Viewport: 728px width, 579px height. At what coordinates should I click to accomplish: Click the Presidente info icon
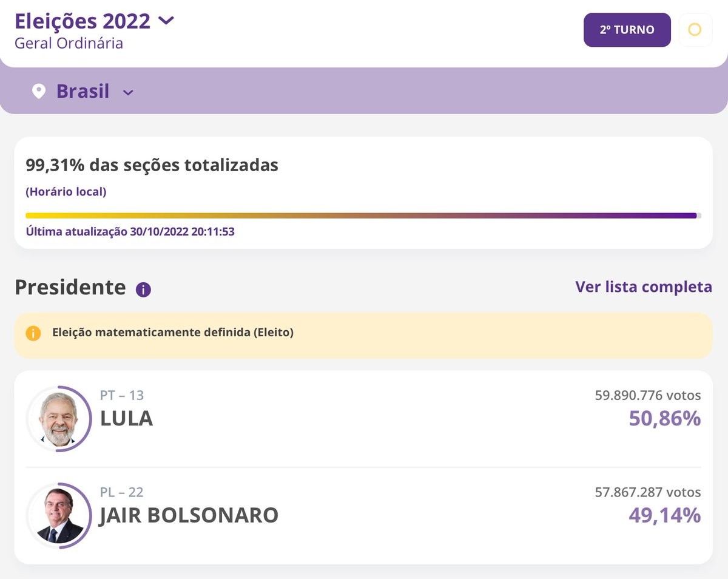(x=143, y=289)
